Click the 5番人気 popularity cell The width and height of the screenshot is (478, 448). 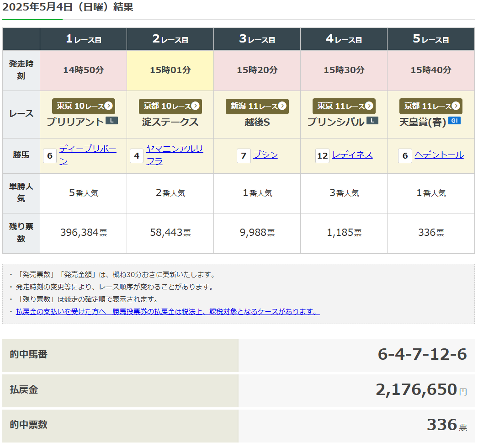pyautogui.click(x=84, y=193)
